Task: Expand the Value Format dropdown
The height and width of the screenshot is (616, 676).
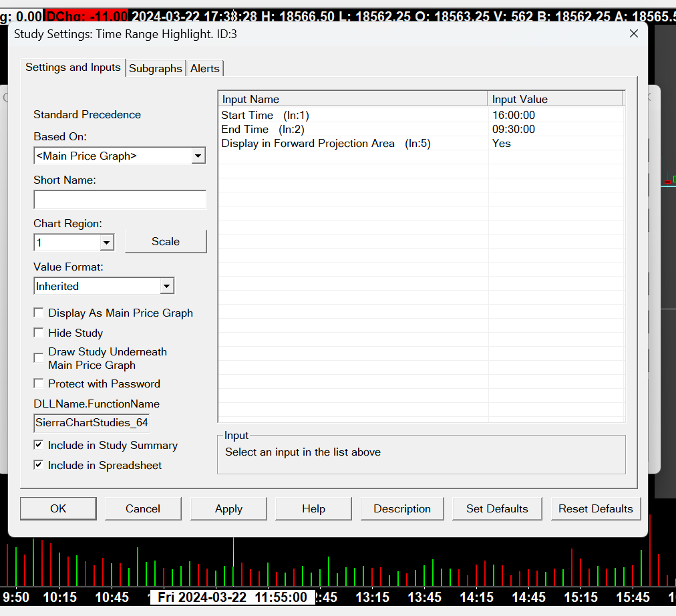Action: pos(167,286)
